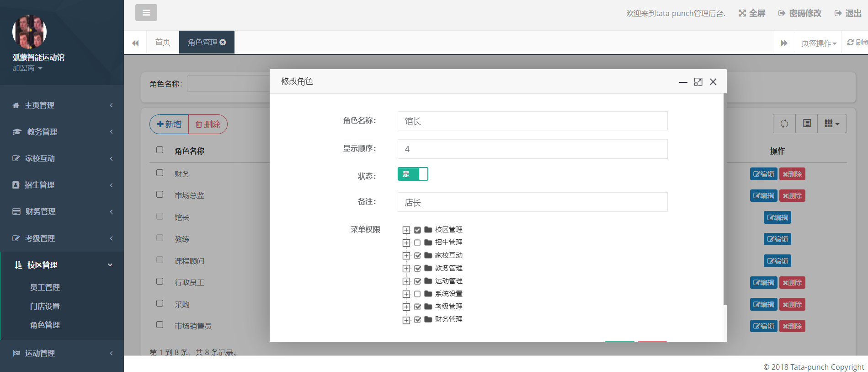The height and width of the screenshot is (372, 868).
Task: Open the 页签操作 dropdown
Action: click(819, 43)
